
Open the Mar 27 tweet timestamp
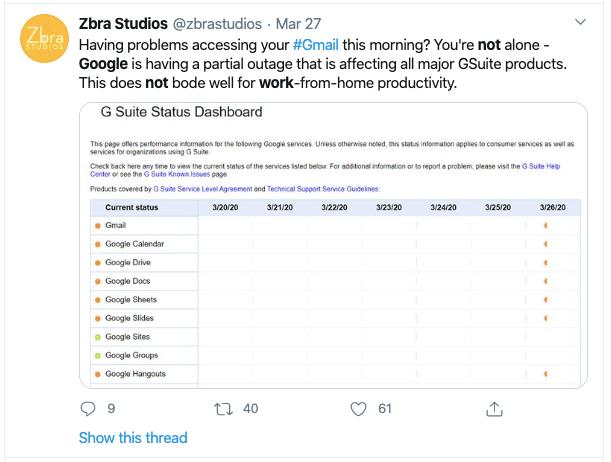(x=299, y=23)
